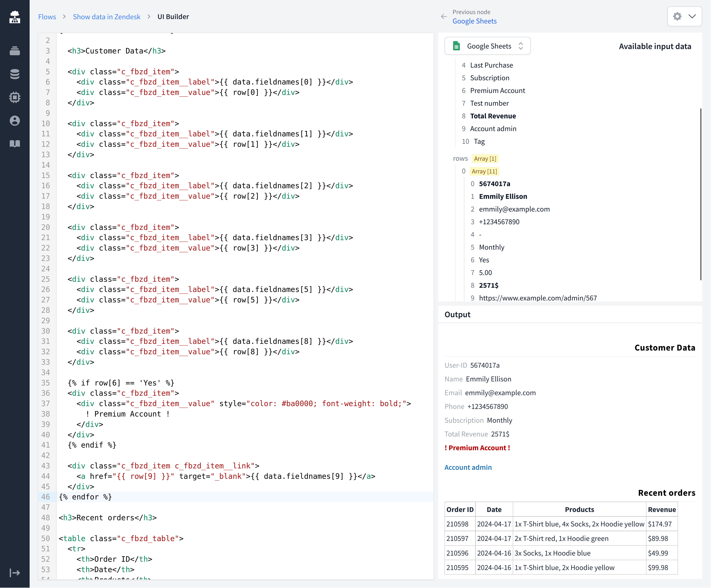Select the Total Revenue field name
Screen dimensions: 711x588
[x=493, y=116]
